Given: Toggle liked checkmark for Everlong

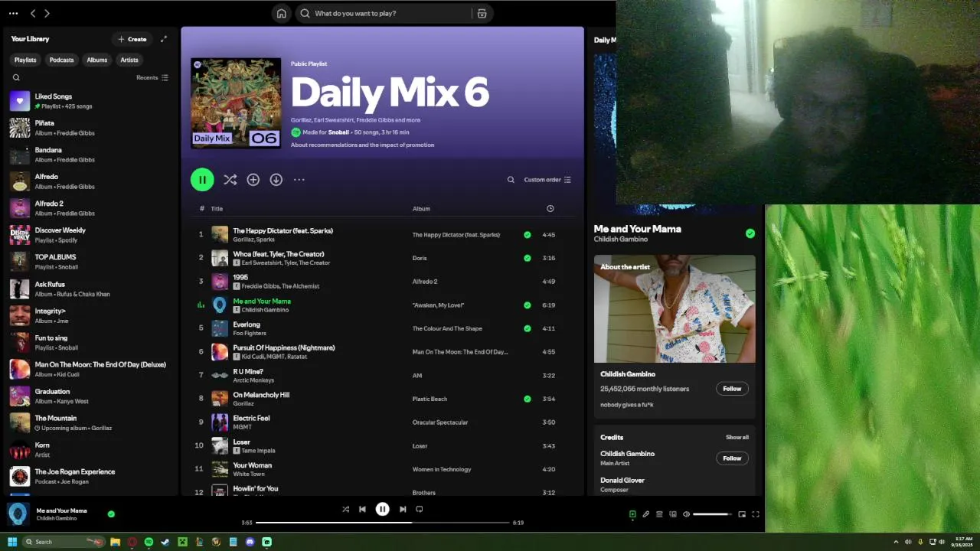Looking at the screenshot, I should [x=527, y=328].
